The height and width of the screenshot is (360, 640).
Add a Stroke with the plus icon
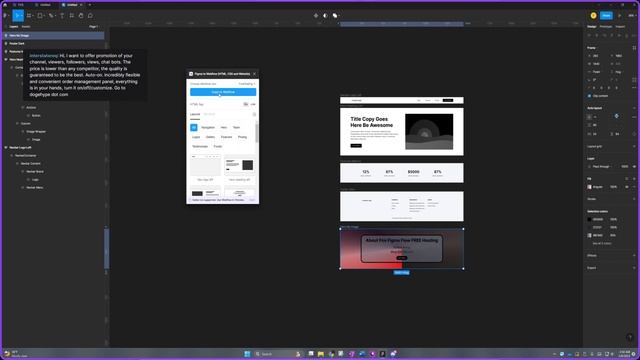point(634,199)
